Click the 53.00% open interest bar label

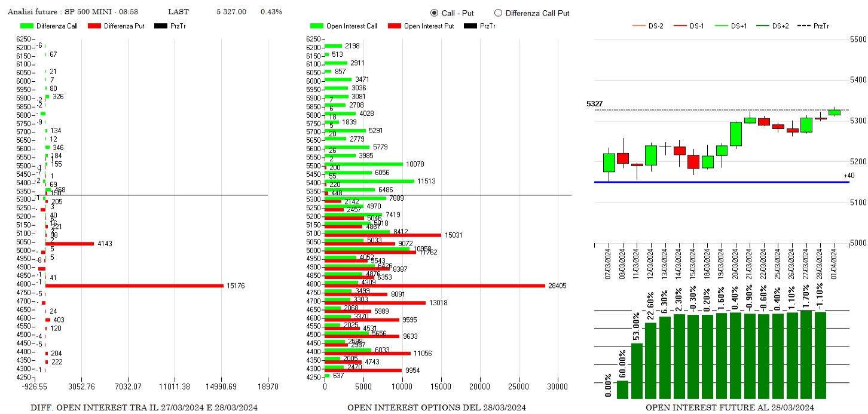pyautogui.click(x=637, y=327)
